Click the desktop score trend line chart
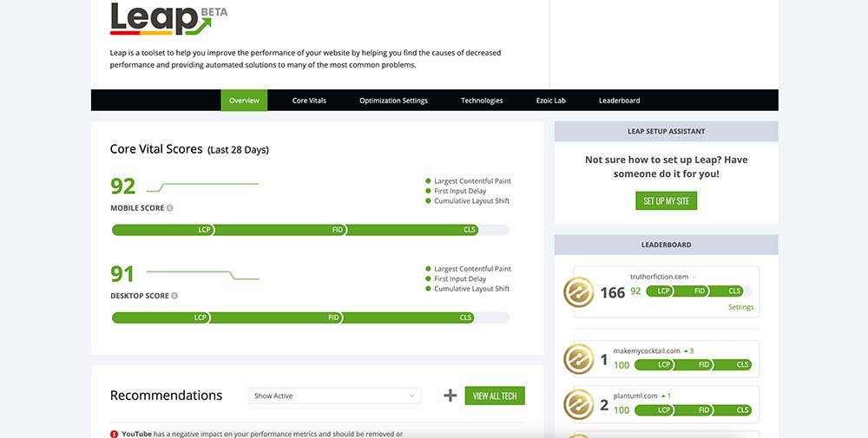 point(202,276)
